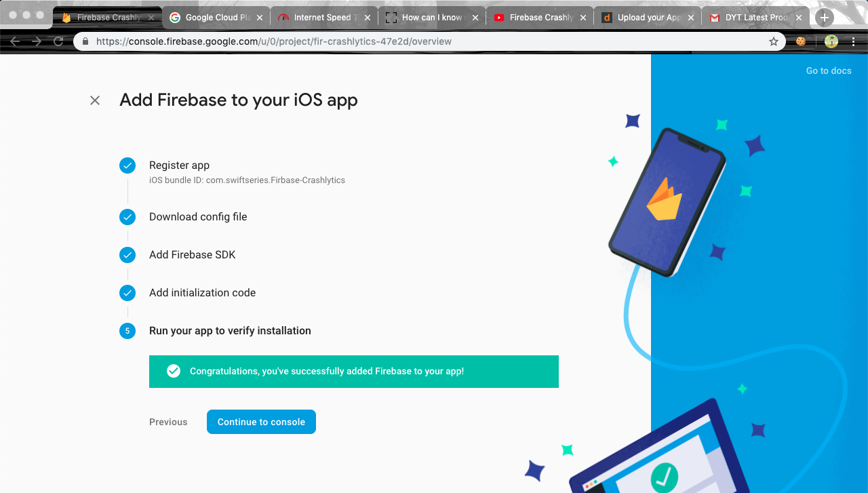Select the step 5 number circle
This screenshot has height=493, width=868.
[x=127, y=331]
